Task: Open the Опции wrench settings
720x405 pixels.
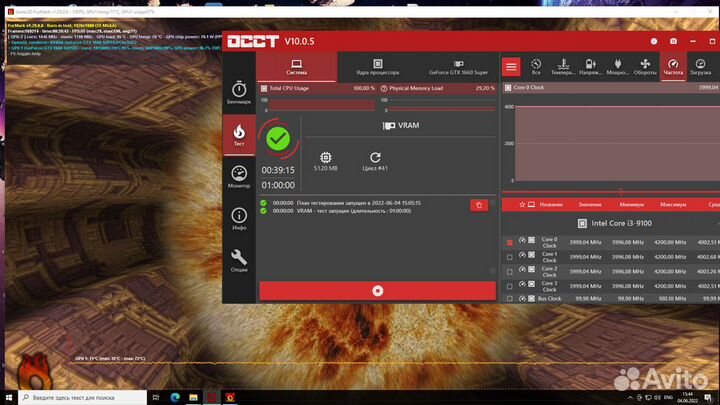Action: click(x=239, y=261)
